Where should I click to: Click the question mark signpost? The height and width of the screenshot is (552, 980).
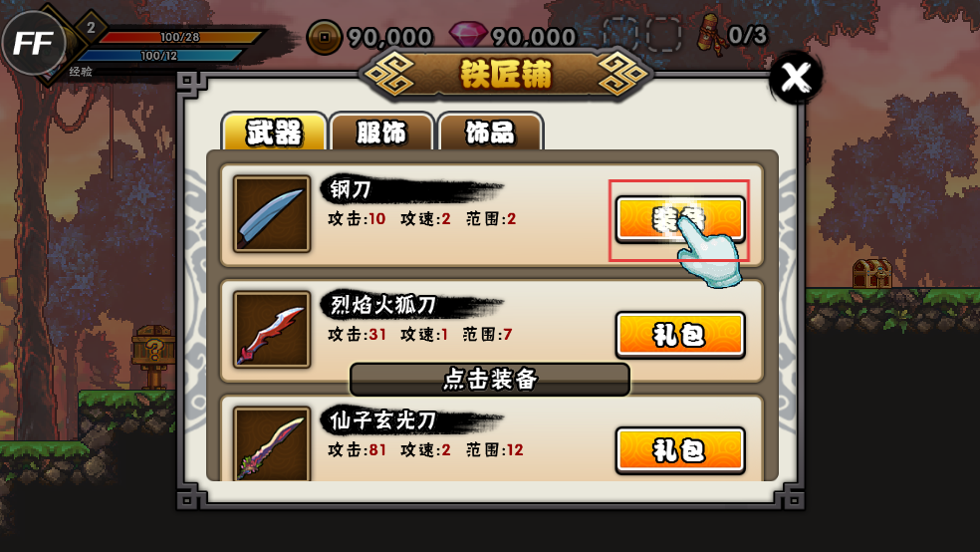(153, 356)
